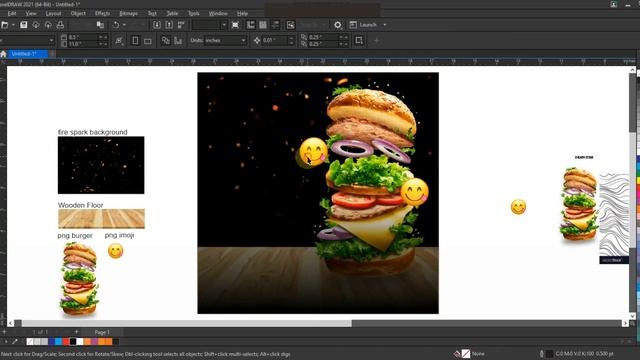
Task: Open the Object menu
Action: [x=78, y=13]
